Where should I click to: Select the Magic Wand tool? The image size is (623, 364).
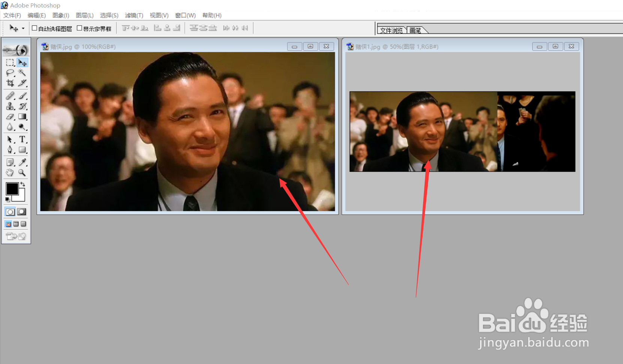22,73
